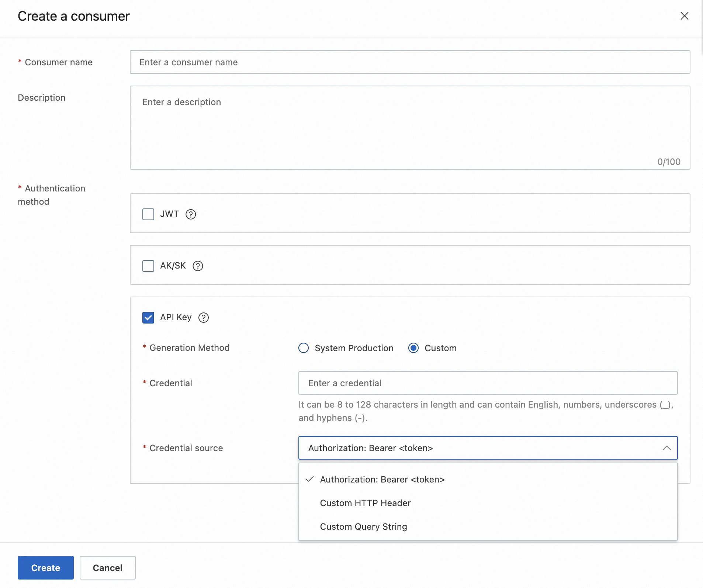Click the Credential input field
The height and width of the screenshot is (588, 703).
(x=488, y=383)
